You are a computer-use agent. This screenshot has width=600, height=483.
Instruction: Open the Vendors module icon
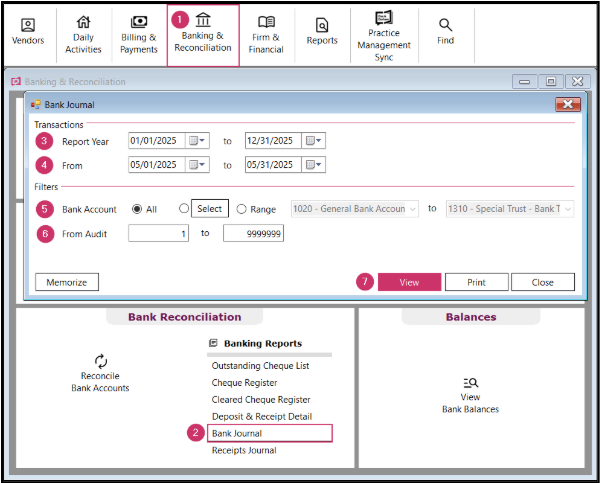point(28,25)
